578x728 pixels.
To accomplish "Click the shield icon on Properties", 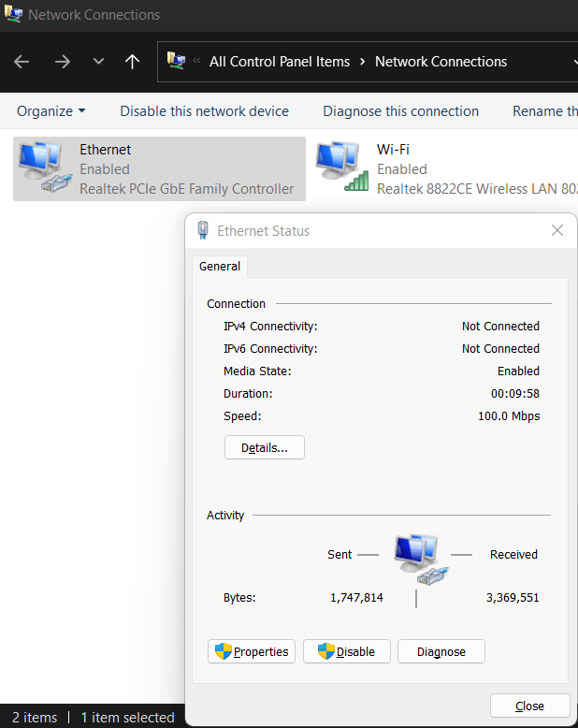I will 224,651.
